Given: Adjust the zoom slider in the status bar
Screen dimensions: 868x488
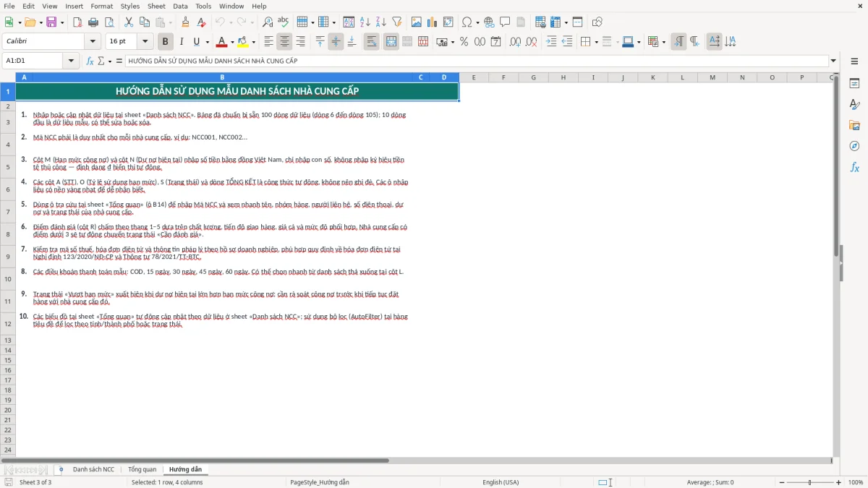Looking at the screenshot, I should click(810, 482).
